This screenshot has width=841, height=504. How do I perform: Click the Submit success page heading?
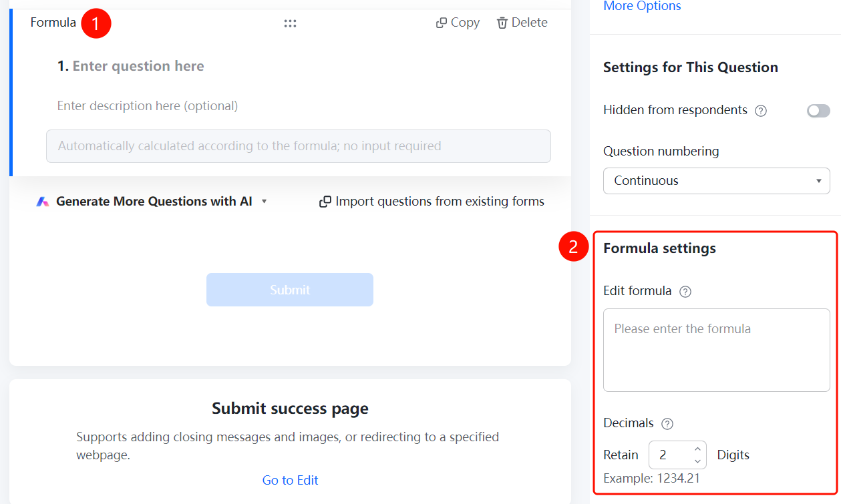[x=290, y=409]
